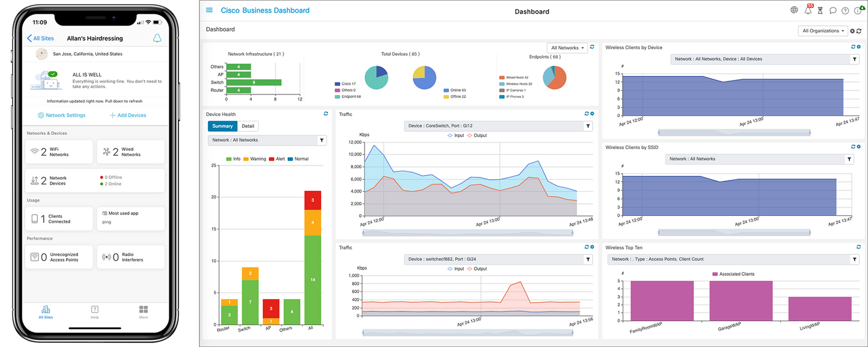
Task: Click the Wireless Clients by SSID range slider
Action: click(x=734, y=232)
